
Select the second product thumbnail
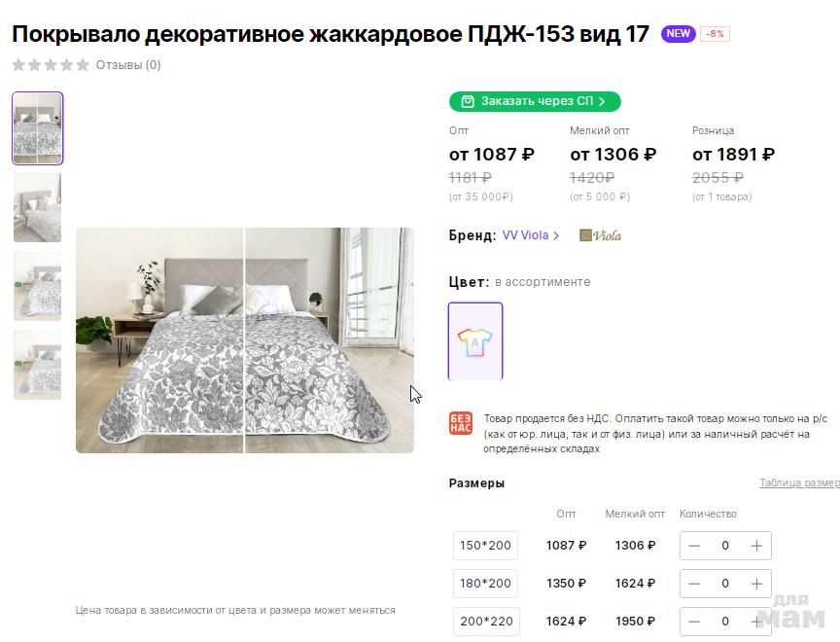point(38,207)
